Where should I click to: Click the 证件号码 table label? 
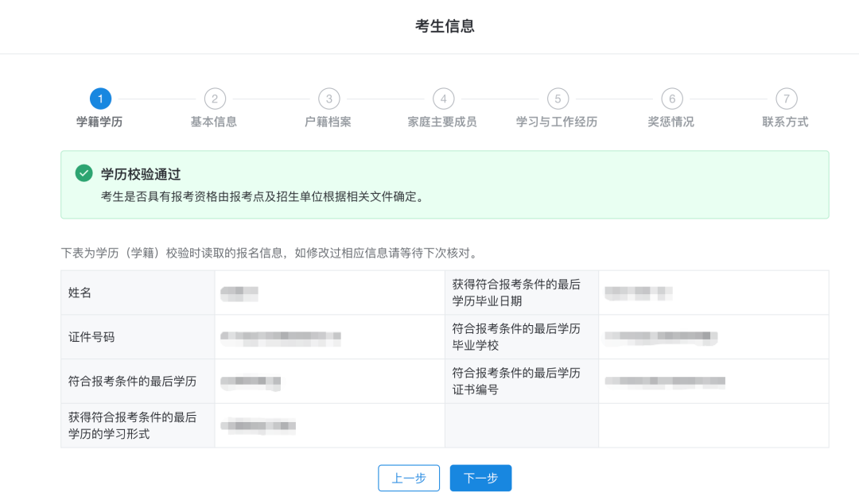click(x=91, y=337)
